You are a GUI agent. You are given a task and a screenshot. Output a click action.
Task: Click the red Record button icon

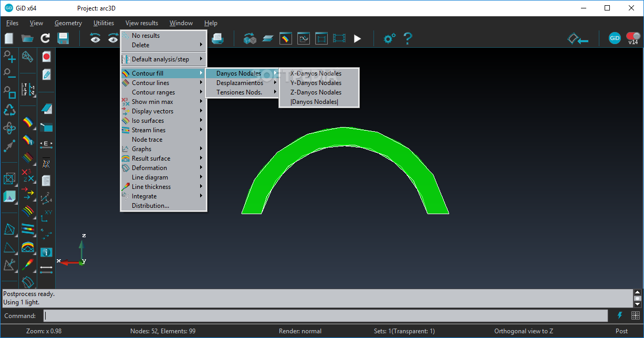tap(46, 57)
